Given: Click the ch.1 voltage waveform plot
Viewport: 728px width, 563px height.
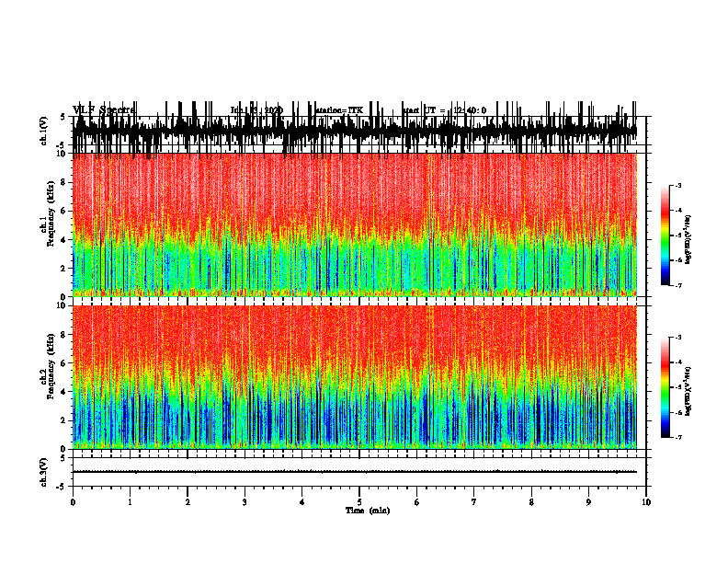Looking at the screenshot, I should coord(355,131).
